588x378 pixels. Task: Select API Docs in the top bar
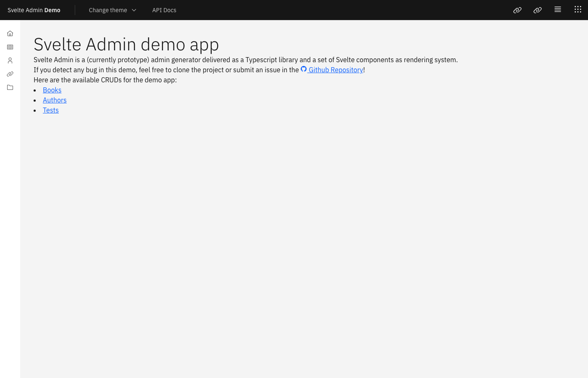pos(164,10)
